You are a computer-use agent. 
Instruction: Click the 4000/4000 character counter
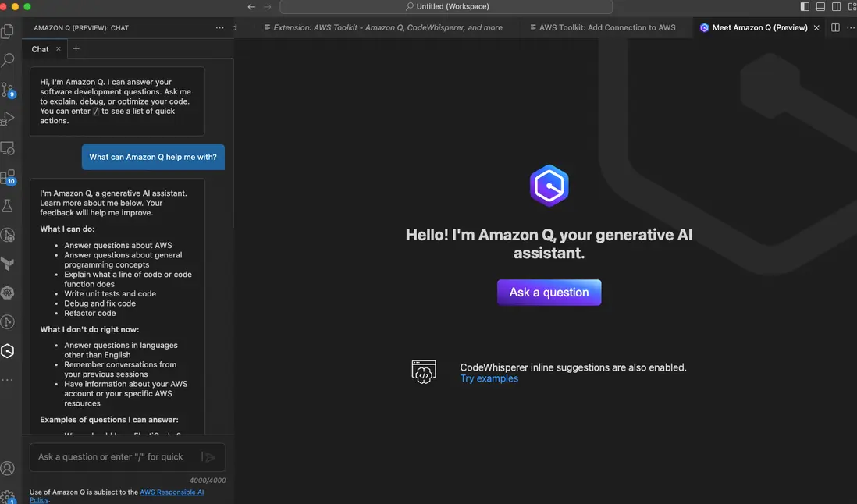click(x=207, y=481)
